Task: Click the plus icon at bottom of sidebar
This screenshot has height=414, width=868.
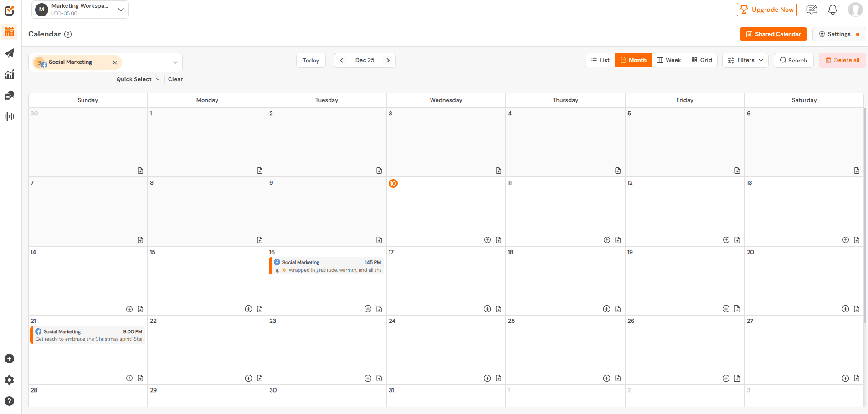Action: tap(9, 358)
